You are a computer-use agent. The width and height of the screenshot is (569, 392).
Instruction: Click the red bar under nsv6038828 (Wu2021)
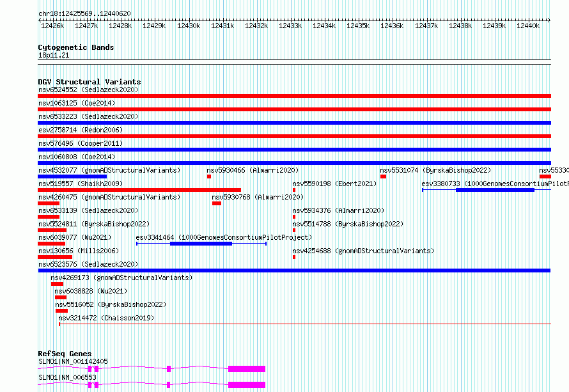coord(61,297)
